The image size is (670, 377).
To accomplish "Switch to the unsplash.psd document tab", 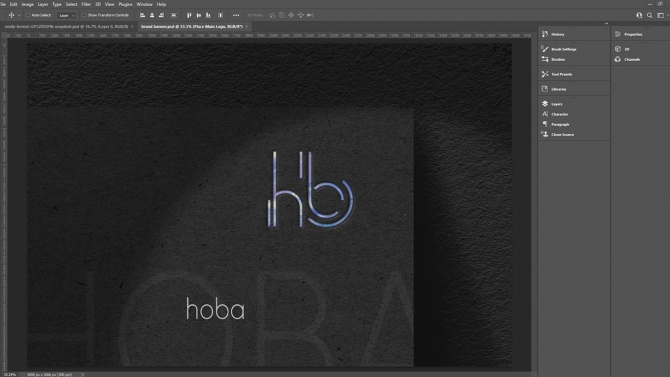I will [66, 27].
